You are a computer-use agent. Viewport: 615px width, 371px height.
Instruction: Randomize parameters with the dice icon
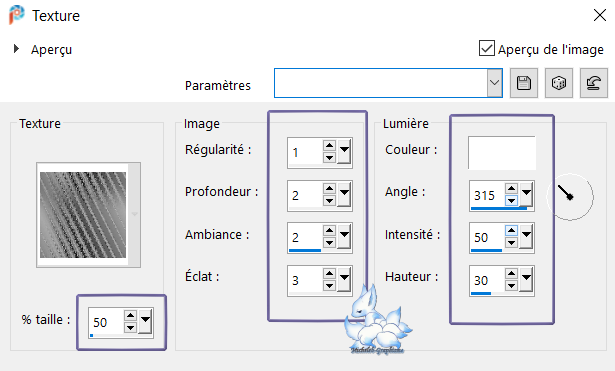(559, 83)
